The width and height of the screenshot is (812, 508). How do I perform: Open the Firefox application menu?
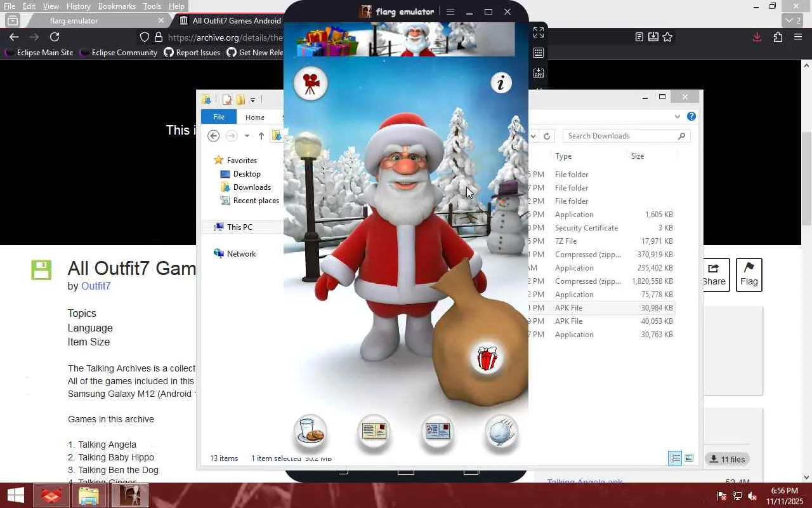pos(798,37)
